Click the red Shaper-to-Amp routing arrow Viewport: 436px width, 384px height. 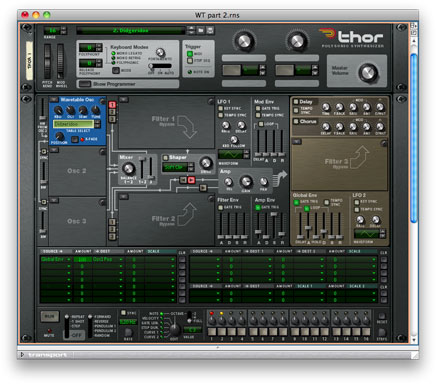pyautogui.click(x=191, y=180)
